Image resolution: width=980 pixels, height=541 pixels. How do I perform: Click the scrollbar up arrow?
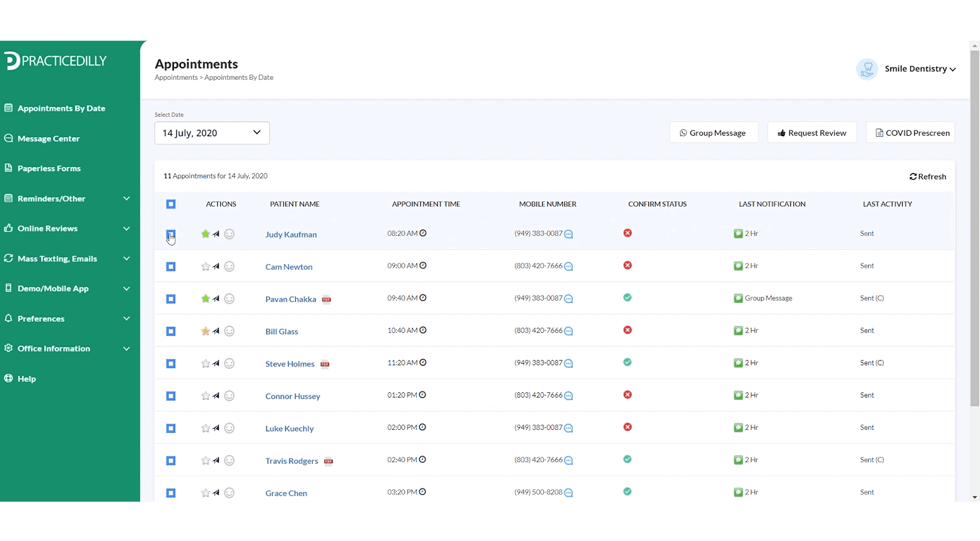point(975,46)
